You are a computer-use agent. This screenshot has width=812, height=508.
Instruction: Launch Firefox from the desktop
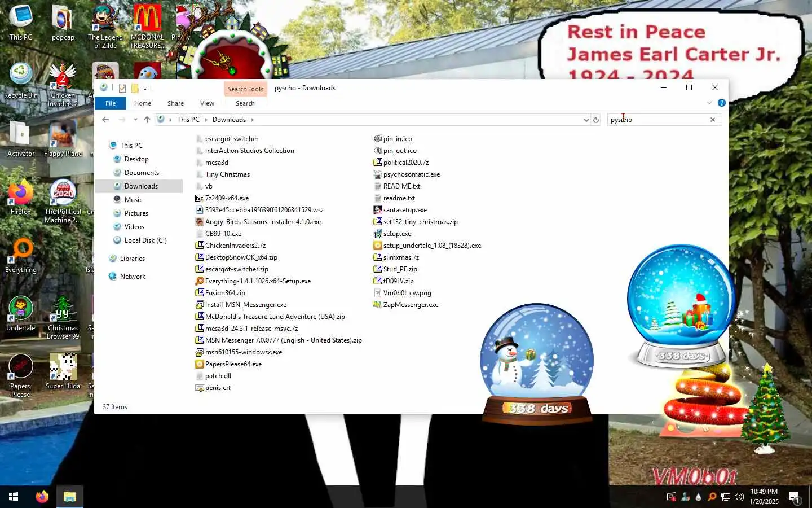tap(21, 197)
